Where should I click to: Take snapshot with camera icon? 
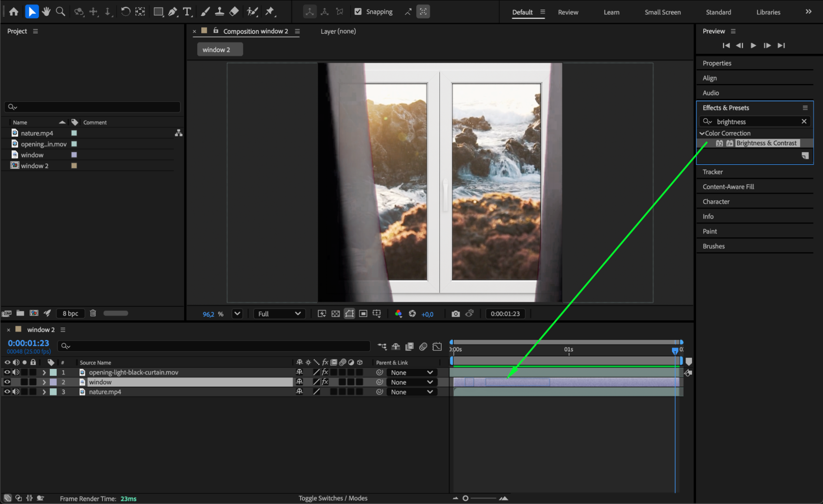click(x=455, y=314)
